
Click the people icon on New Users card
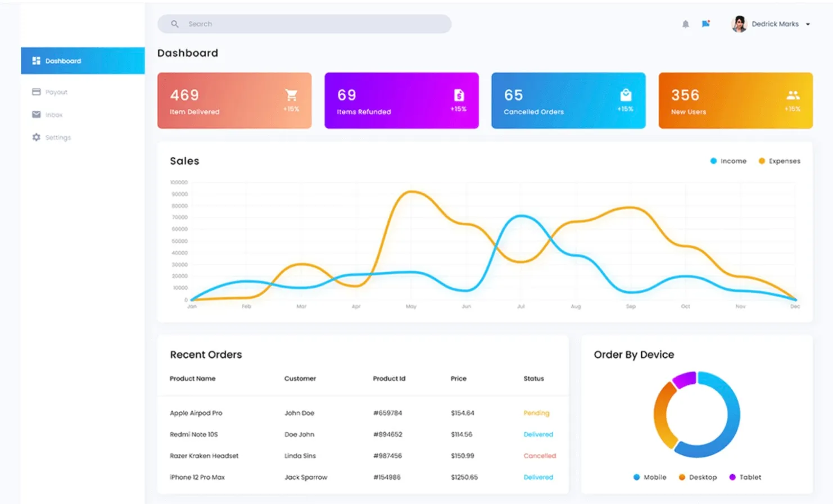click(x=793, y=95)
